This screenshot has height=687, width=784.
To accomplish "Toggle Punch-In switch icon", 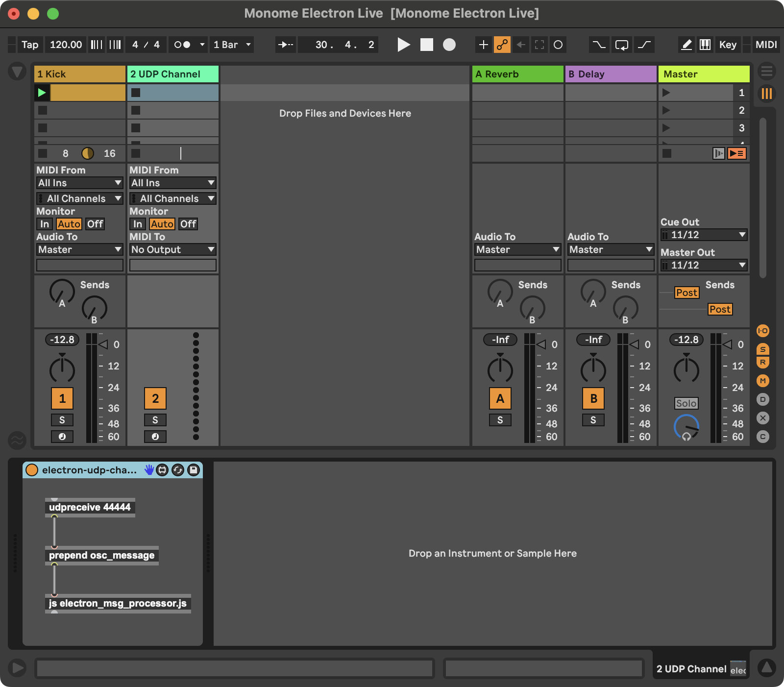I will pos(599,45).
